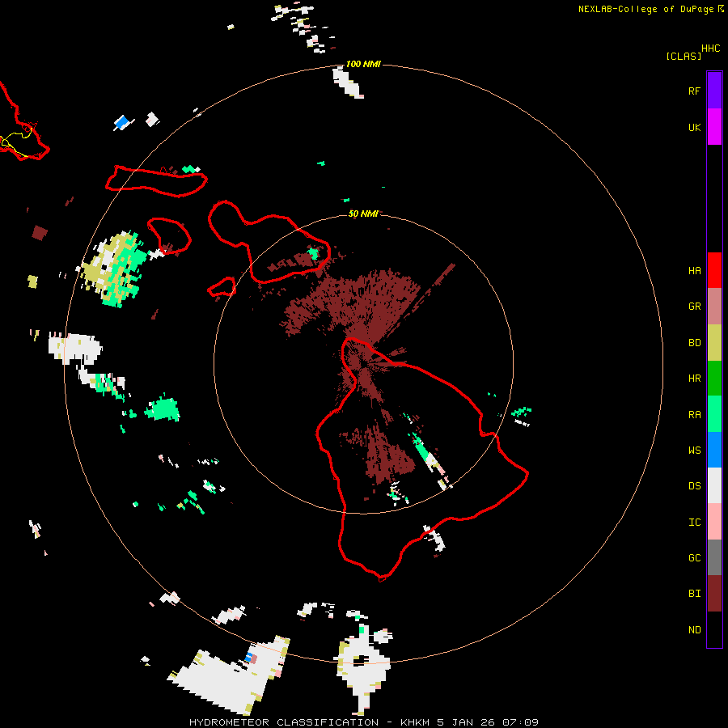This screenshot has height=728, width=728.
Task: Click the IC legend label
Action: pyautogui.click(x=694, y=522)
